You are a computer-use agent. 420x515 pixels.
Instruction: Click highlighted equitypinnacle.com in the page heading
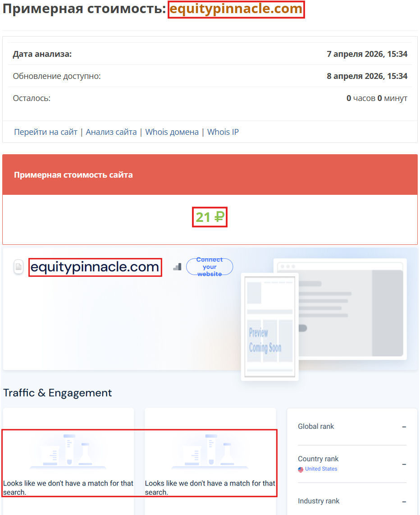tap(236, 9)
